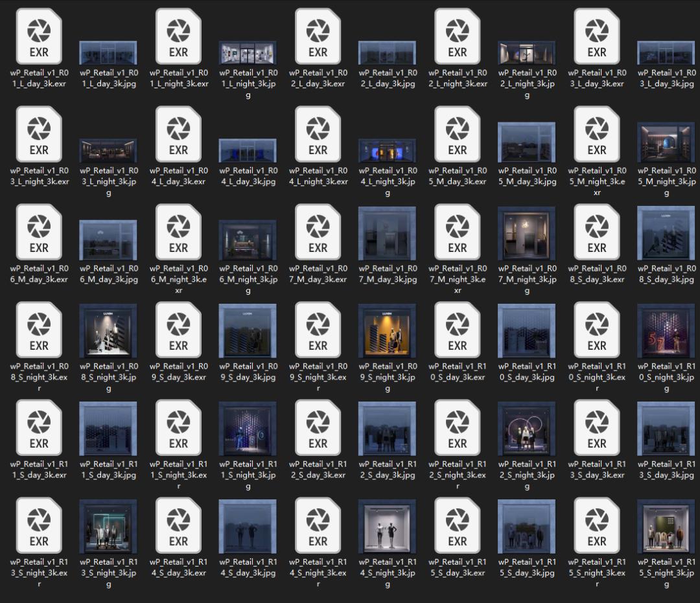Viewport: 700px width, 603px height.
Task: Open thumbnail wP_Retail_v1_R01_L_night_3k.jpg
Action: click(x=248, y=52)
